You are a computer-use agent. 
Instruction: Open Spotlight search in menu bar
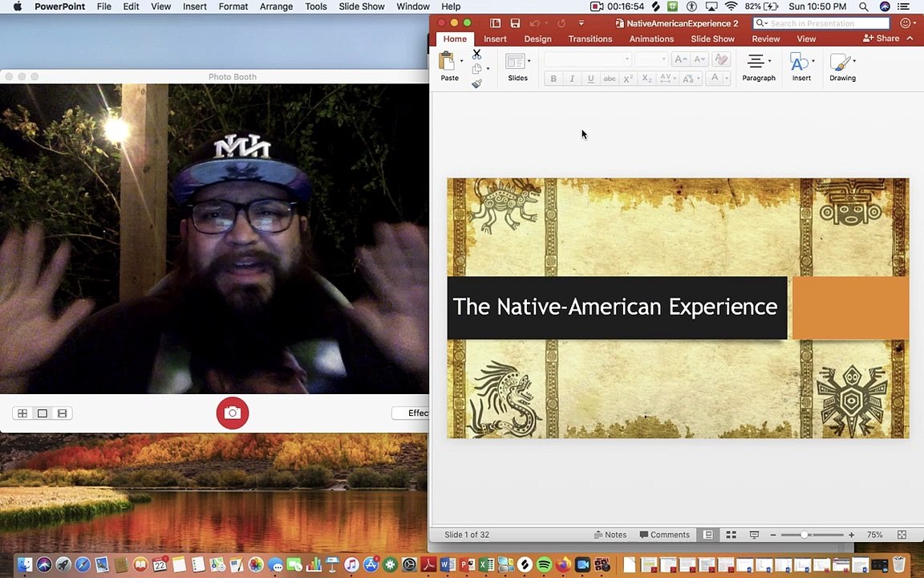click(x=863, y=6)
